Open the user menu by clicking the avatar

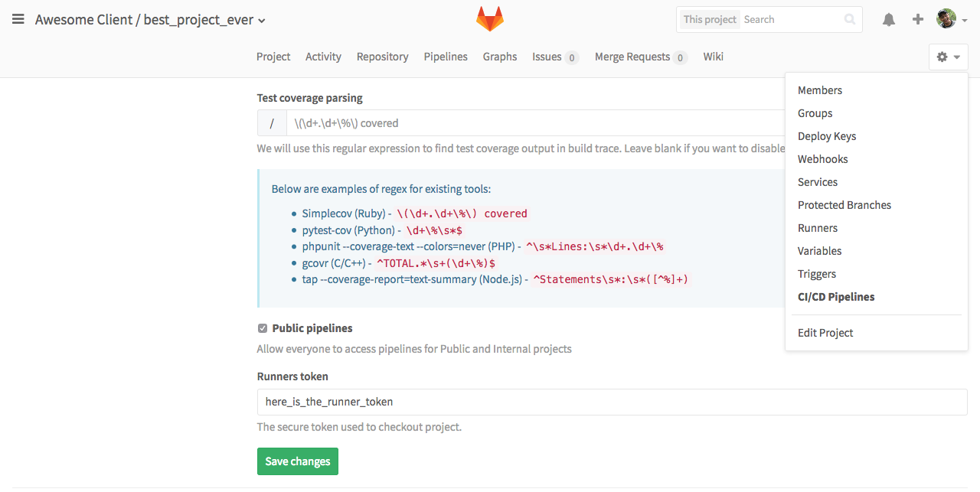[946, 19]
